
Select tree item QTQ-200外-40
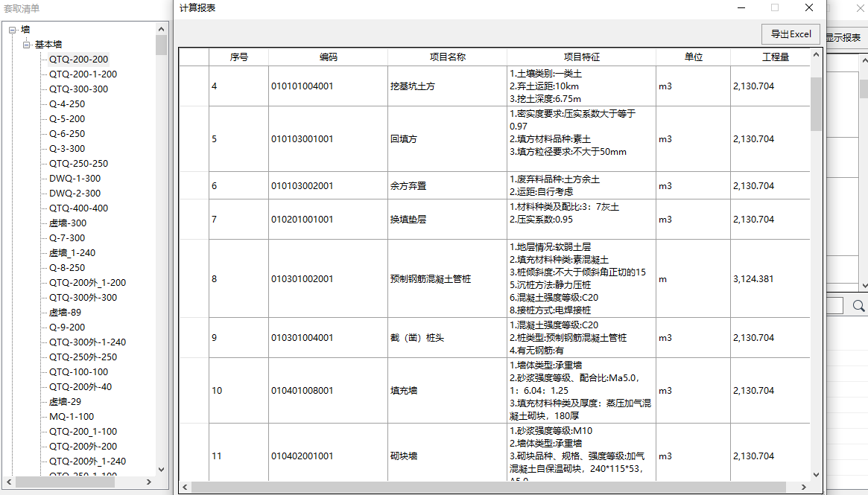(x=80, y=387)
